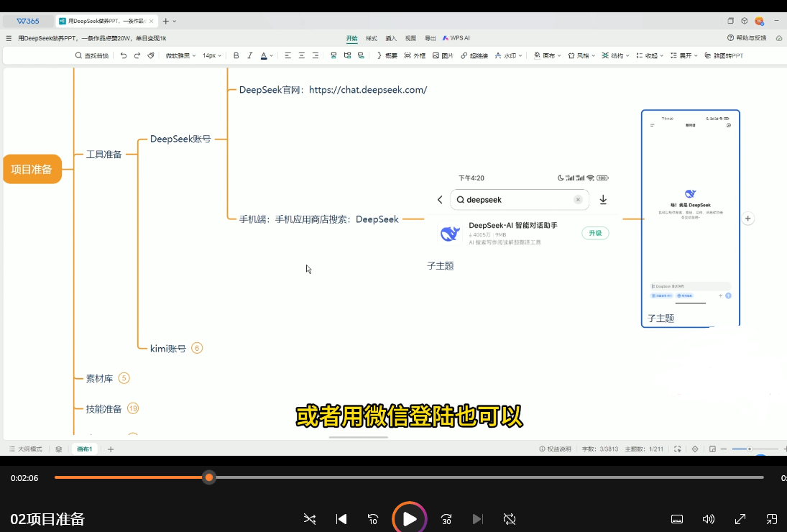
Task: Toggle shuffle playback
Action: click(x=310, y=519)
